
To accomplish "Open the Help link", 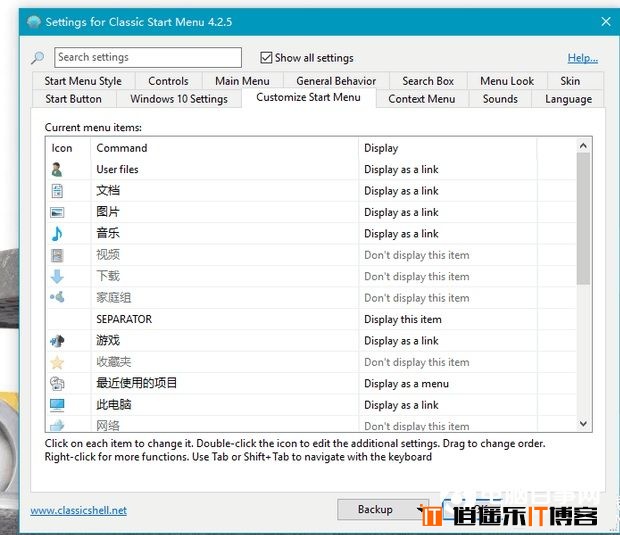I will tap(583, 58).
